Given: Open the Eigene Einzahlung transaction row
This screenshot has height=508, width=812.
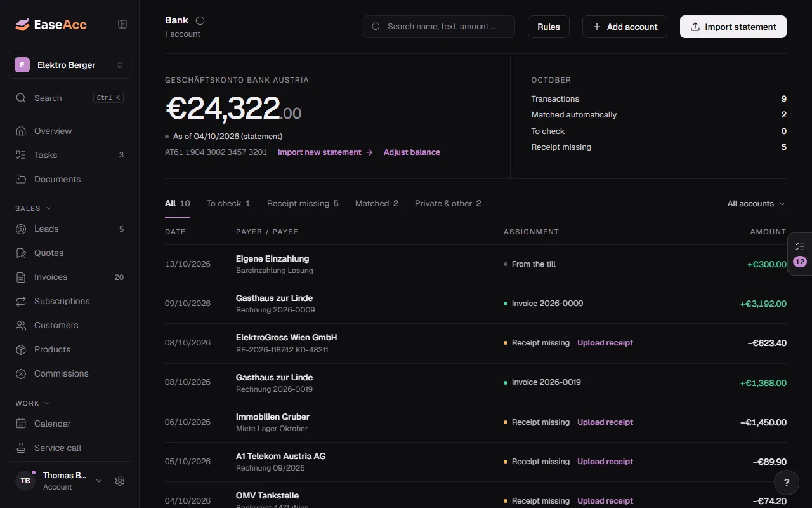Looking at the screenshot, I should pyautogui.click(x=476, y=264).
